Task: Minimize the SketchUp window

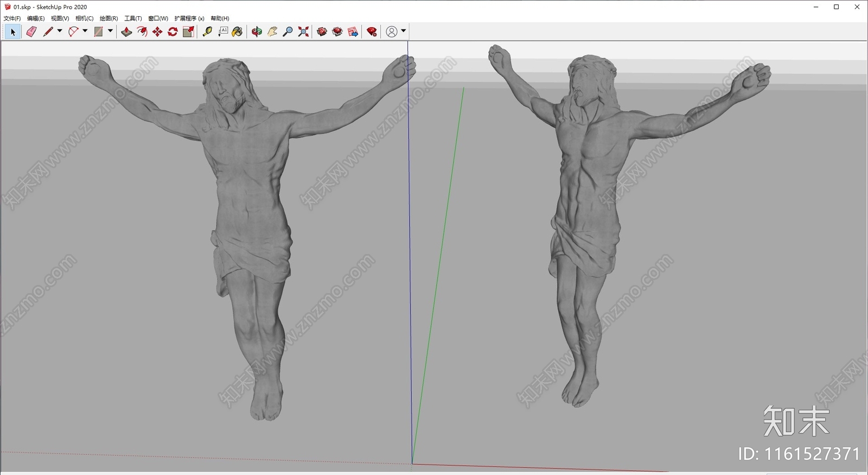Action: click(815, 7)
